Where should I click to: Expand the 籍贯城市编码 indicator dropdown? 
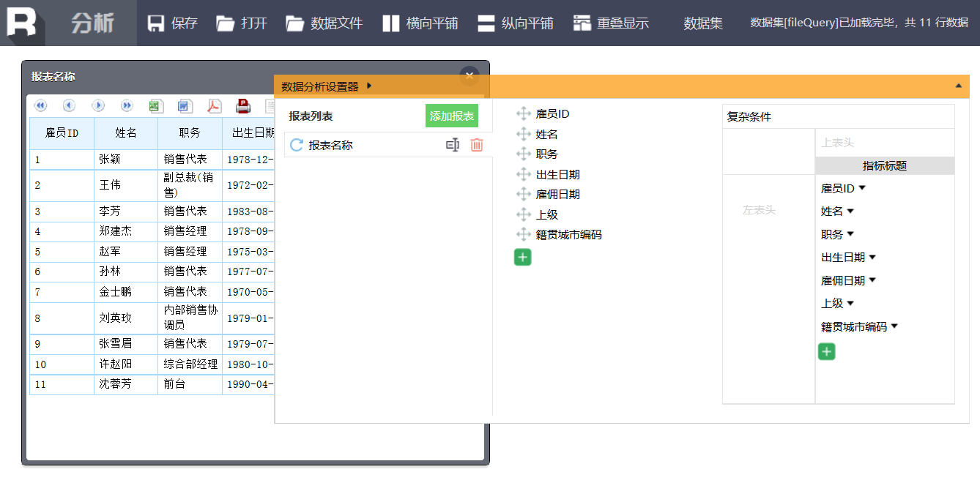click(x=894, y=326)
